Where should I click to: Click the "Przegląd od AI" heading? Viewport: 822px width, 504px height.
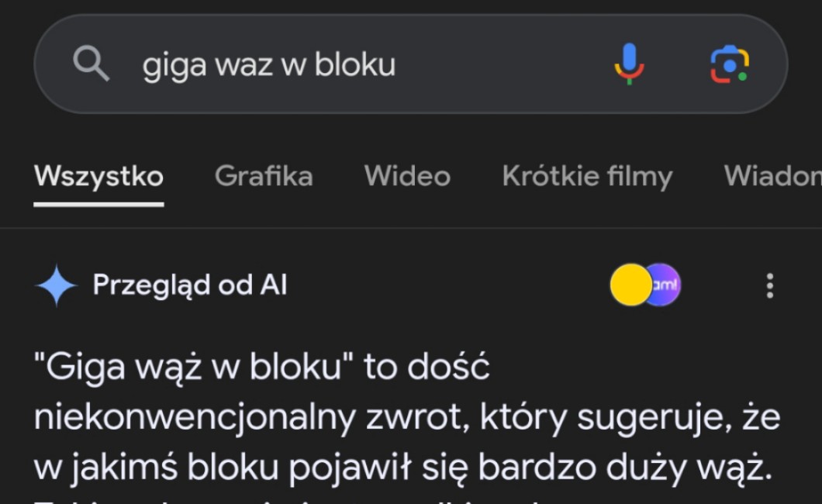[x=190, y=285]
